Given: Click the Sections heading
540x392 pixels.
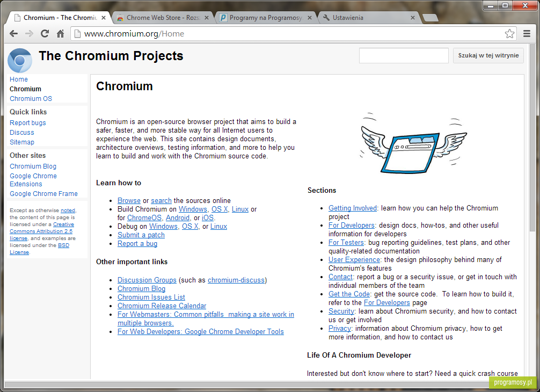Looking at the screenshot, I should click(x=322, y=191).
